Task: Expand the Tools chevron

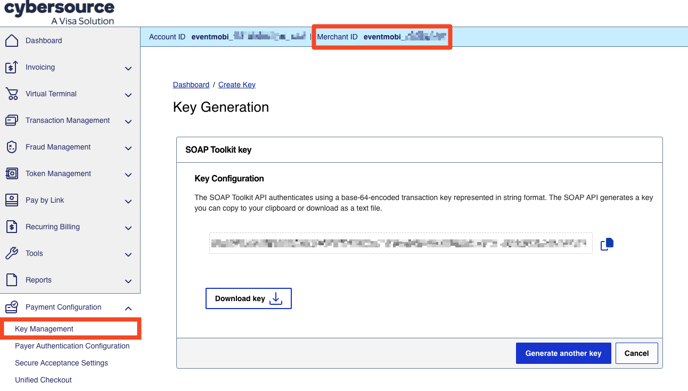Action: pos(128,255)
